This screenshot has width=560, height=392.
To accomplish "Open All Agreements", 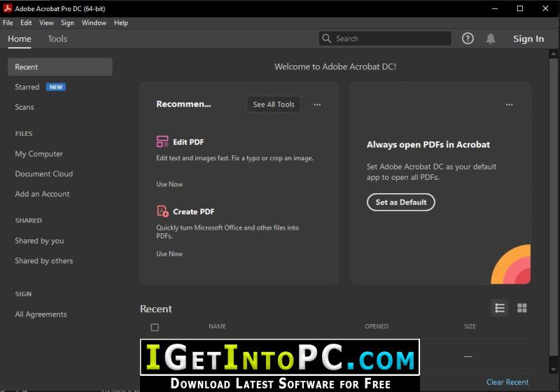I will point(41,314).
